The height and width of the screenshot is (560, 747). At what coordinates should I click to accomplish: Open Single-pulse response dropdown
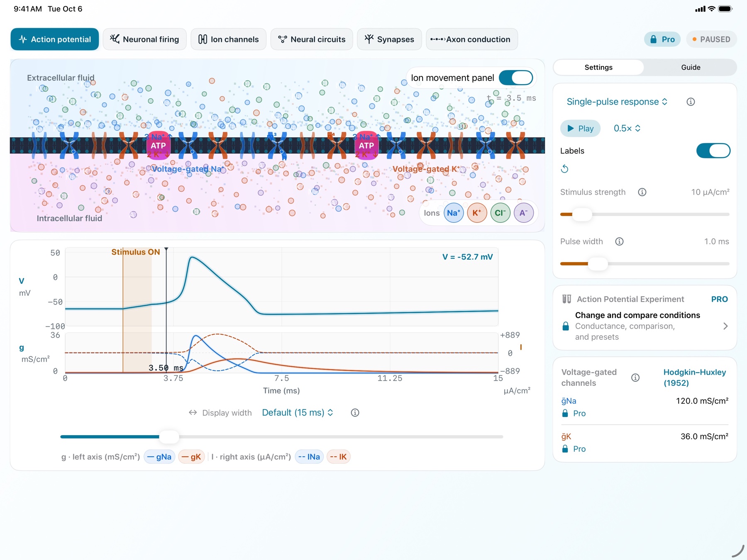click(x=617, y=102)
